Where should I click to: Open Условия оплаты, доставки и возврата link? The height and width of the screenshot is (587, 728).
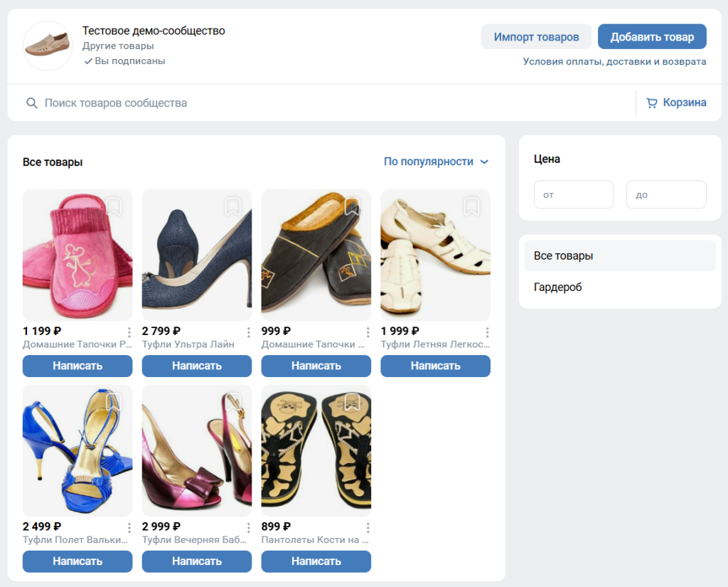[x=614, y=62]
